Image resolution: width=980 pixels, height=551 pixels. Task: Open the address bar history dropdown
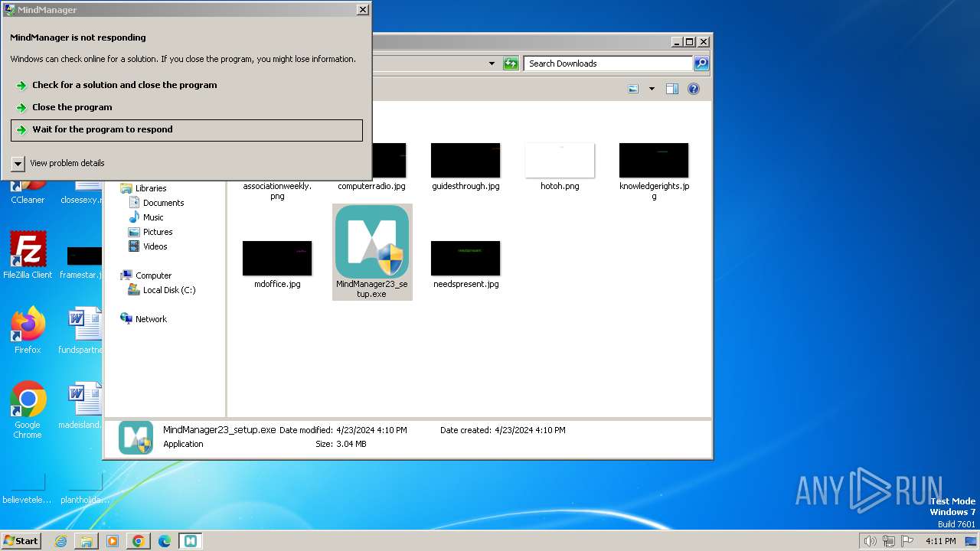coord(492,64)
